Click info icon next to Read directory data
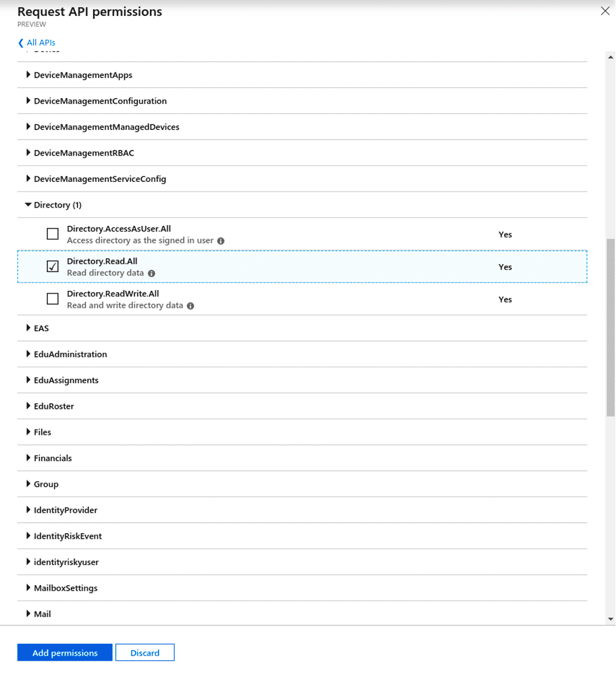The width and height of the screenshot is (616, 674). 152,274
